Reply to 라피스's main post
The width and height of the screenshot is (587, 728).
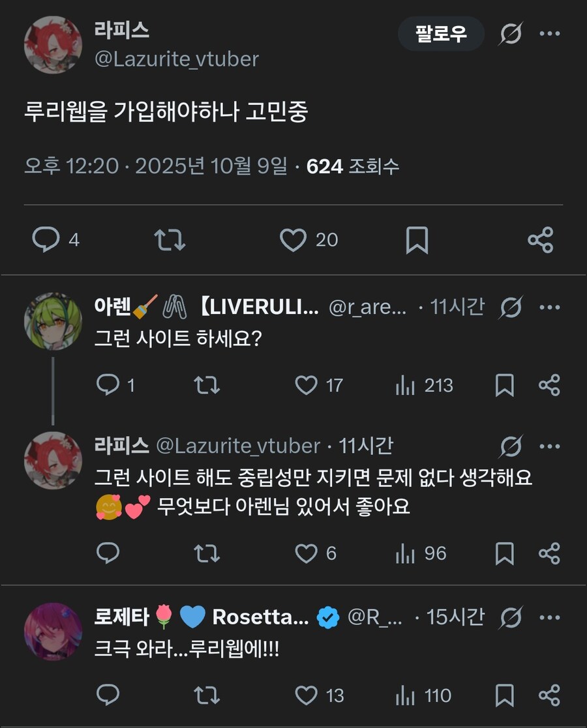click(x=46, y=240)
